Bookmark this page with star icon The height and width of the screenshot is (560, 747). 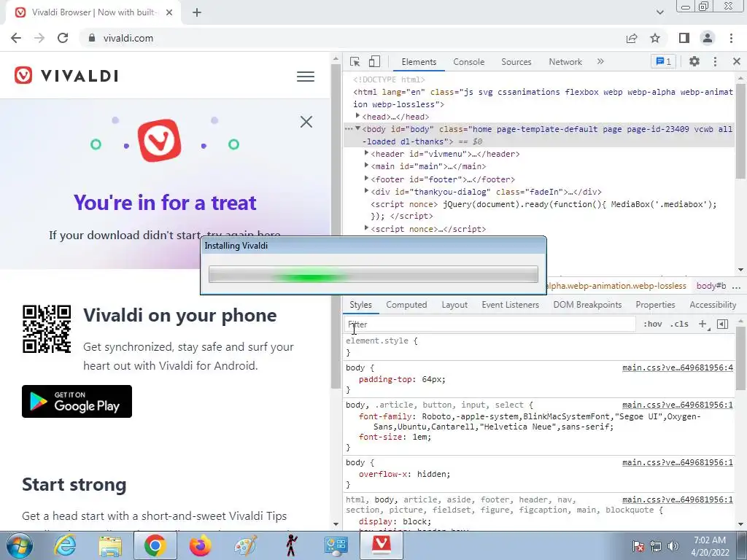(x=655, y=38)
